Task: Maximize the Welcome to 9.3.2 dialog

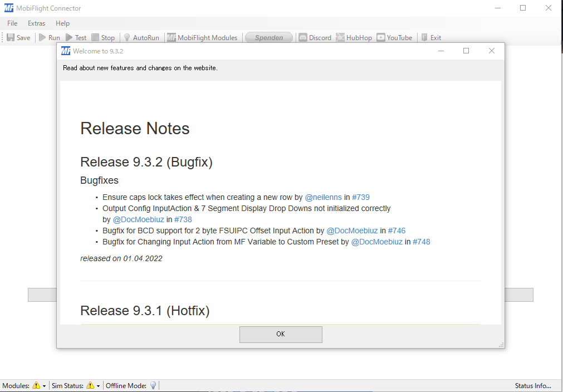Action: pyautogui.click(x=466, y=51)
